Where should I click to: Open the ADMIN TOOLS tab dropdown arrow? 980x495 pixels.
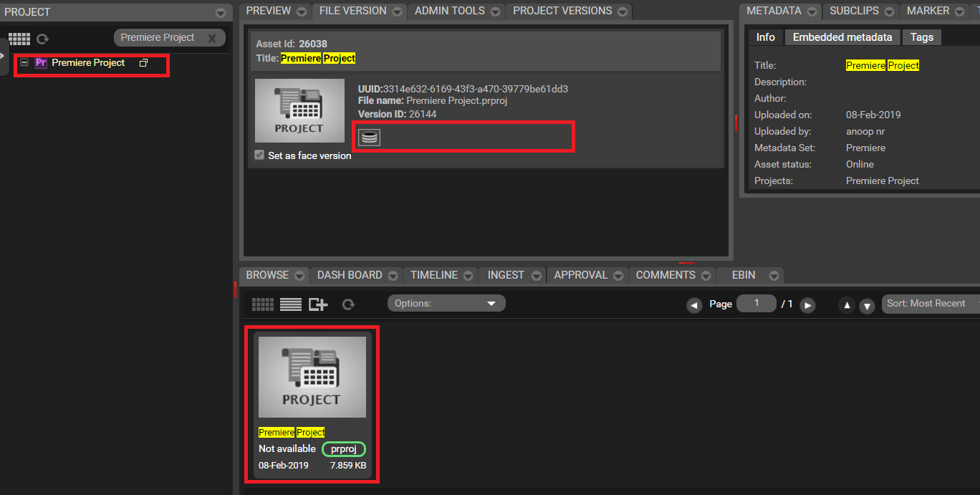point(495,11)
